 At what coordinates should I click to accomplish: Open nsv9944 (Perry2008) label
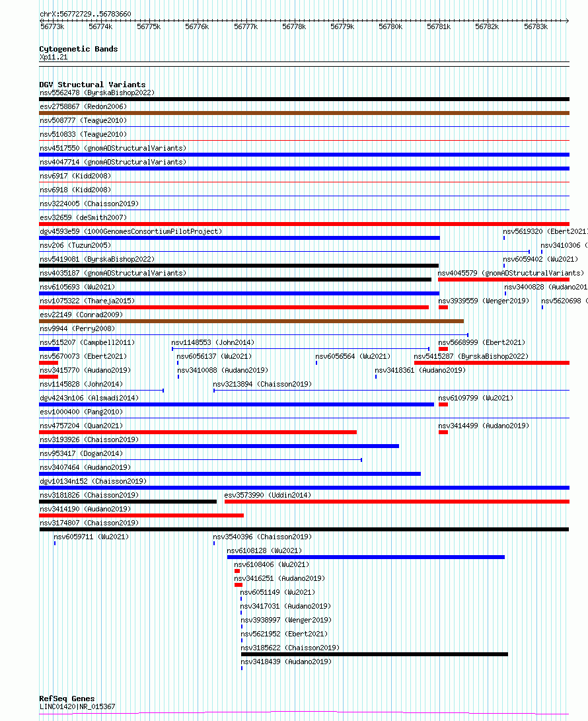[77, 328]
